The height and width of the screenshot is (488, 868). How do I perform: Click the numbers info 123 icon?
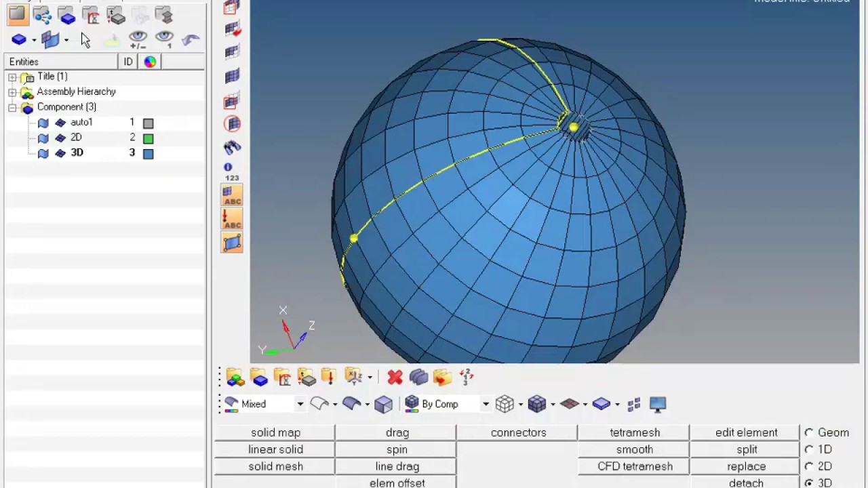(232, 171)
